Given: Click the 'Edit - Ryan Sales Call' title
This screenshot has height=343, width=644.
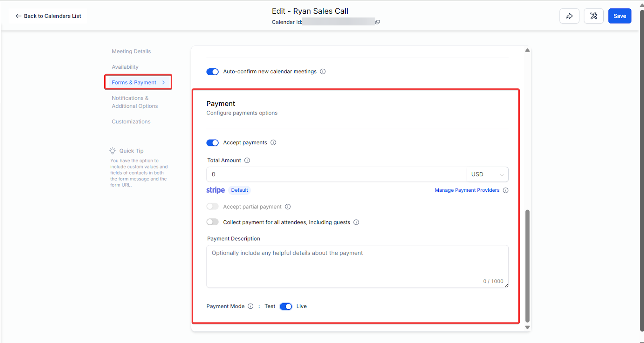Looking at the screenshot, I should pos(310,11).
